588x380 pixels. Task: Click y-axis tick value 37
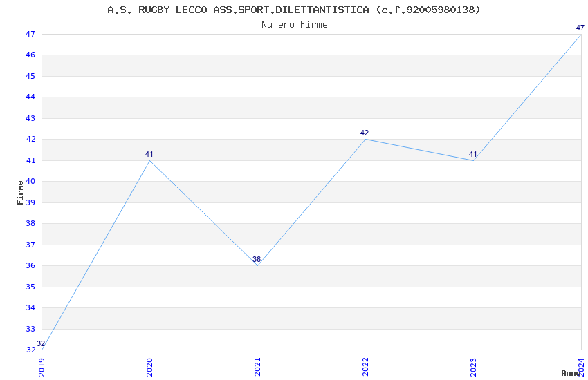tap(30, 245)
